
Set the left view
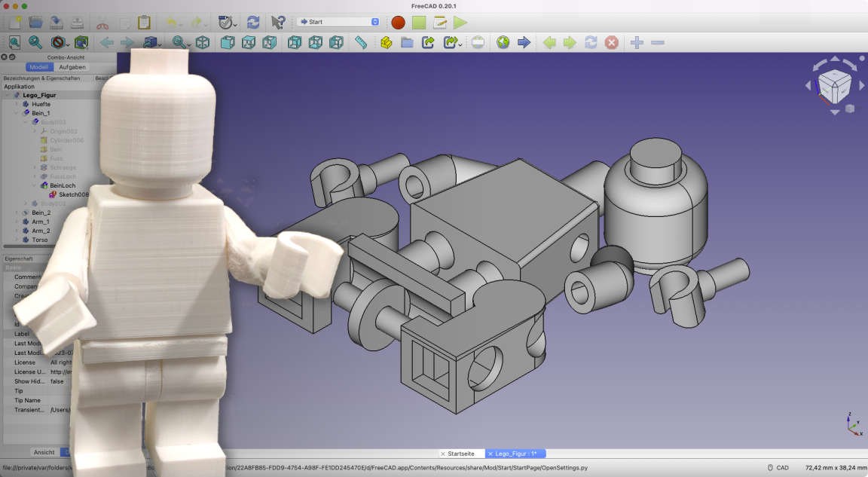coord(336,43)
